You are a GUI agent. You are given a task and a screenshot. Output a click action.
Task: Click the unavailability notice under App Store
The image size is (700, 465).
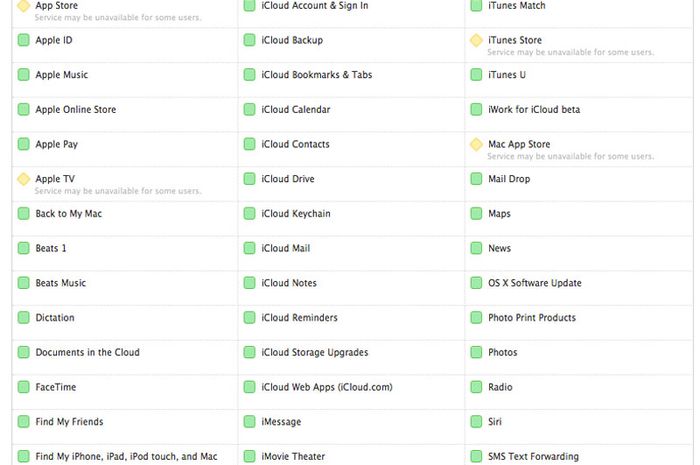[118, 17]
